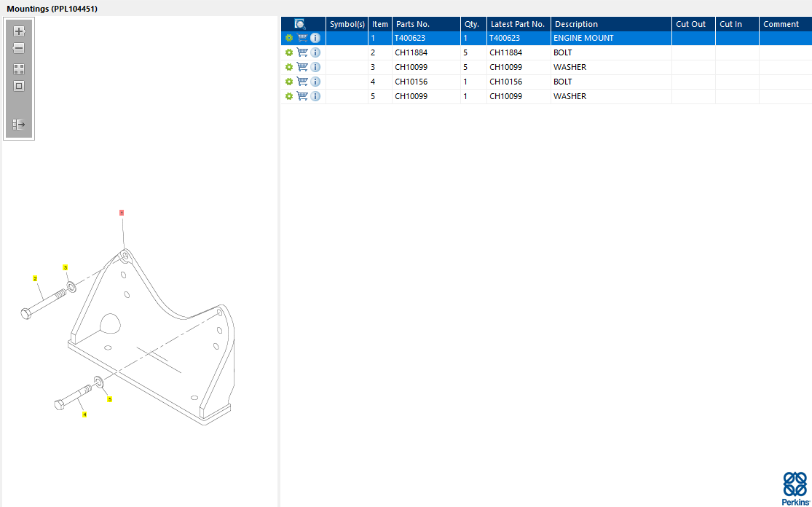Zoom out the diagram with minus icon

pyautogui.click(x=19, y=48)
